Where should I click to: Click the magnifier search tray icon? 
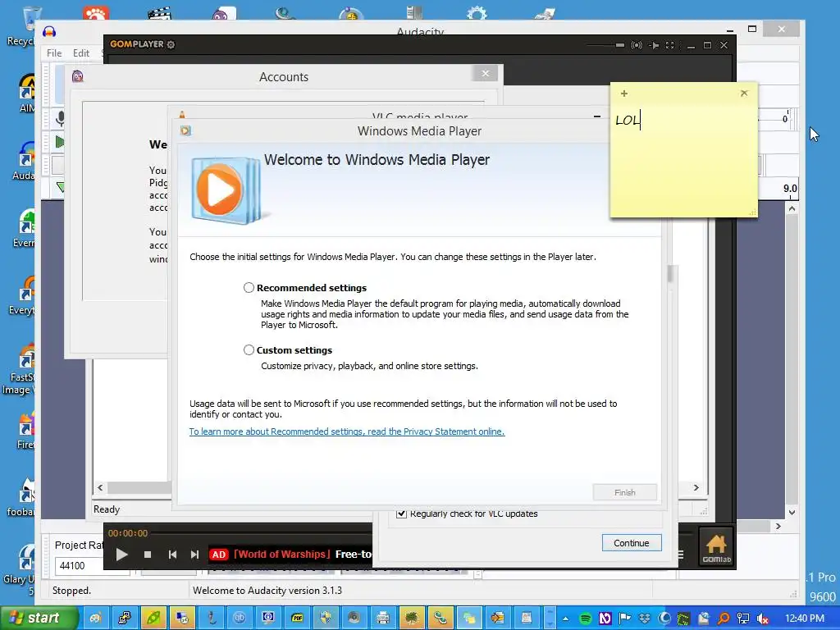pos(724,619)
